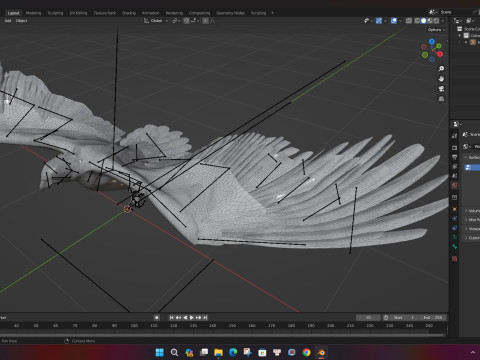Image resolution: width=480 pixels, height=360 pixels.
Task: Play animation forward in timeline
Action: (x=192, y=318)
